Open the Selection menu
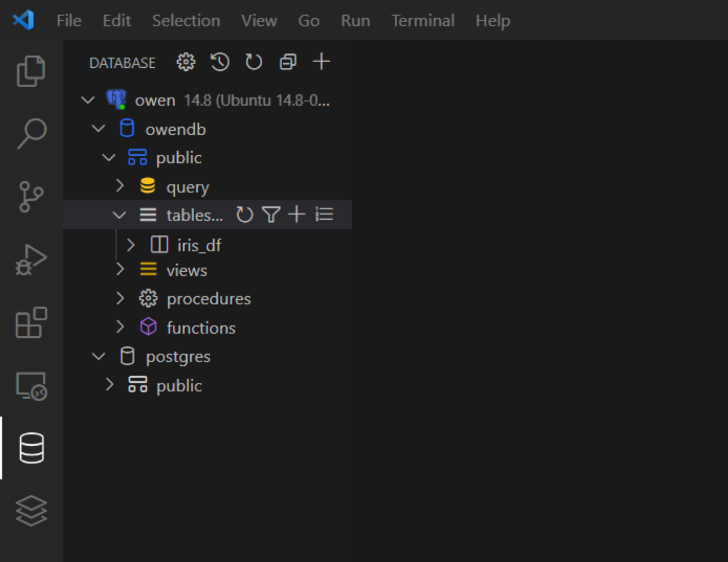Screen dimensions: 728x562 [186, 20]
